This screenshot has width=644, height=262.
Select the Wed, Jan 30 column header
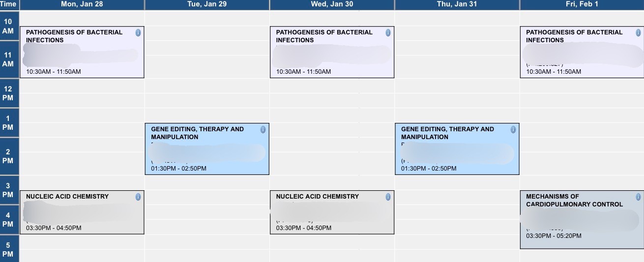332,4
